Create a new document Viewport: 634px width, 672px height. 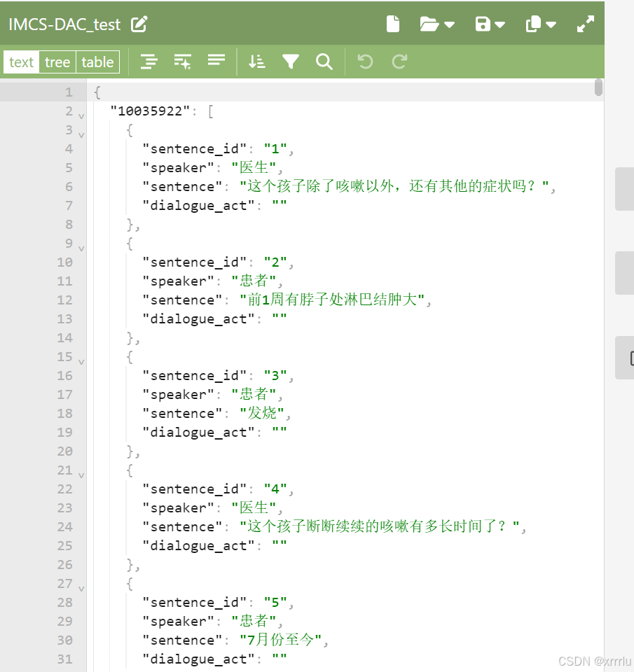click(x=392, y=23)
